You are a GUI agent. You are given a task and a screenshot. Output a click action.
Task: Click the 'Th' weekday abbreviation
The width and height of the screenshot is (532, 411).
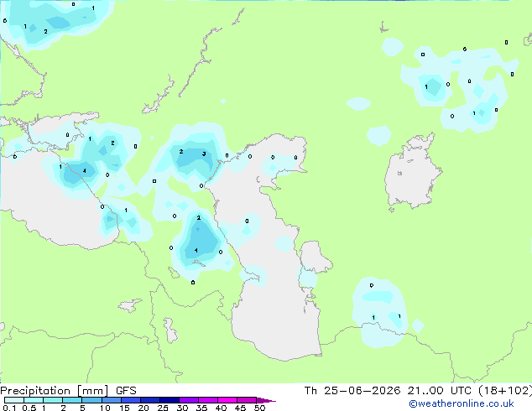[310, 391]
